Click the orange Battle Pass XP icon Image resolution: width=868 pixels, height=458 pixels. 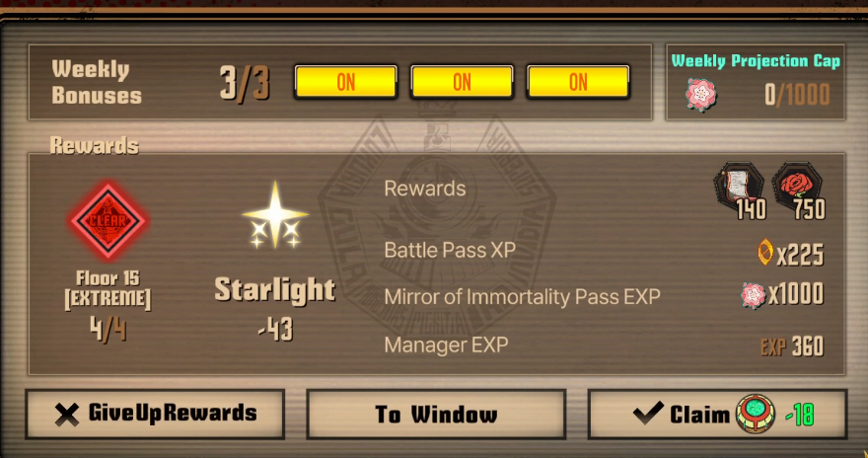pos(765,252)
